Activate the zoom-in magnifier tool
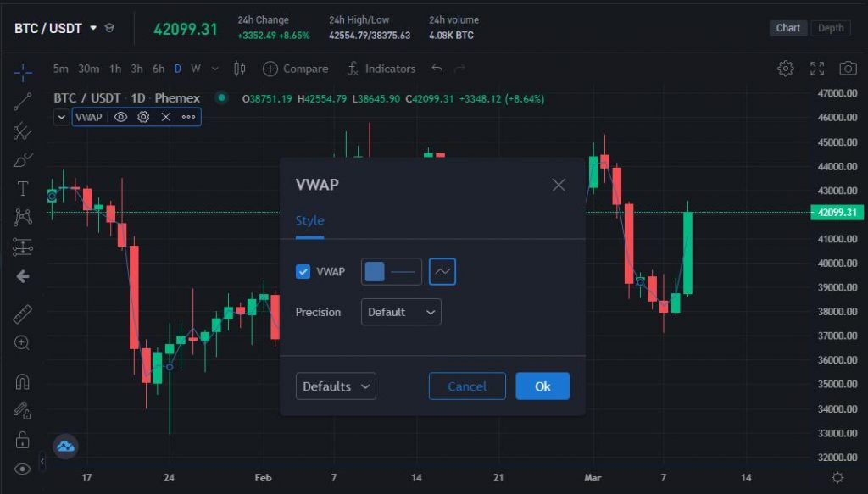Image resolution: width=868 pixels, height=494 pixels. tap(22, 342)
